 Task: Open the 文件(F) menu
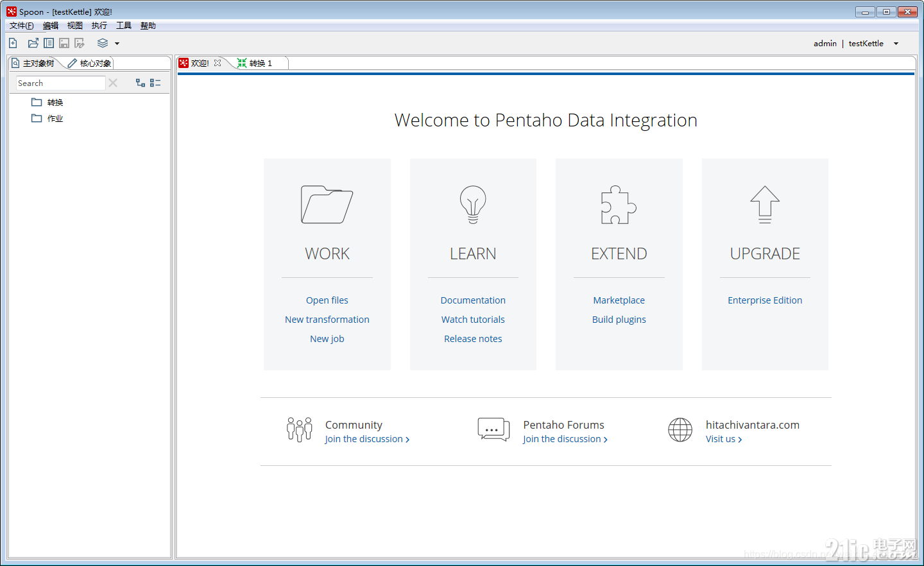click(x=21, y=26)
